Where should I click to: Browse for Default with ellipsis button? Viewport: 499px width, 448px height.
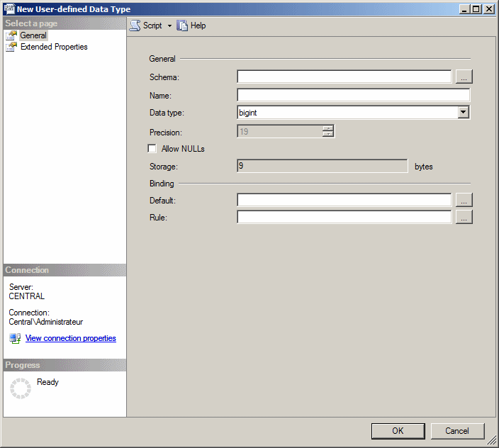(x=464, y=200)
